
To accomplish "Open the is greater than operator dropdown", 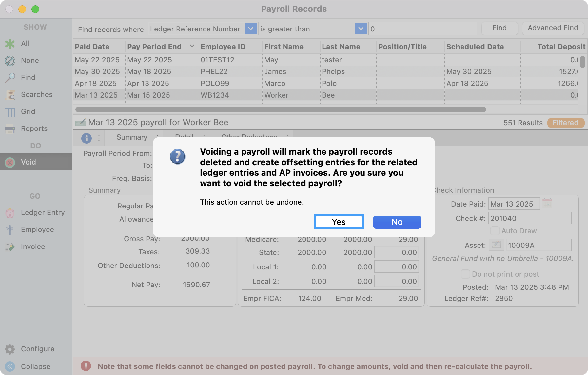I will (x=361, y=29).
